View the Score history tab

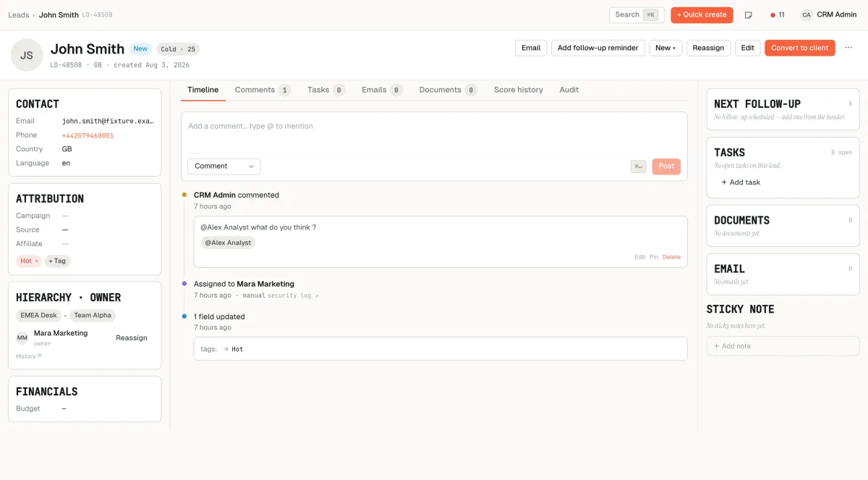coord(518,90)
